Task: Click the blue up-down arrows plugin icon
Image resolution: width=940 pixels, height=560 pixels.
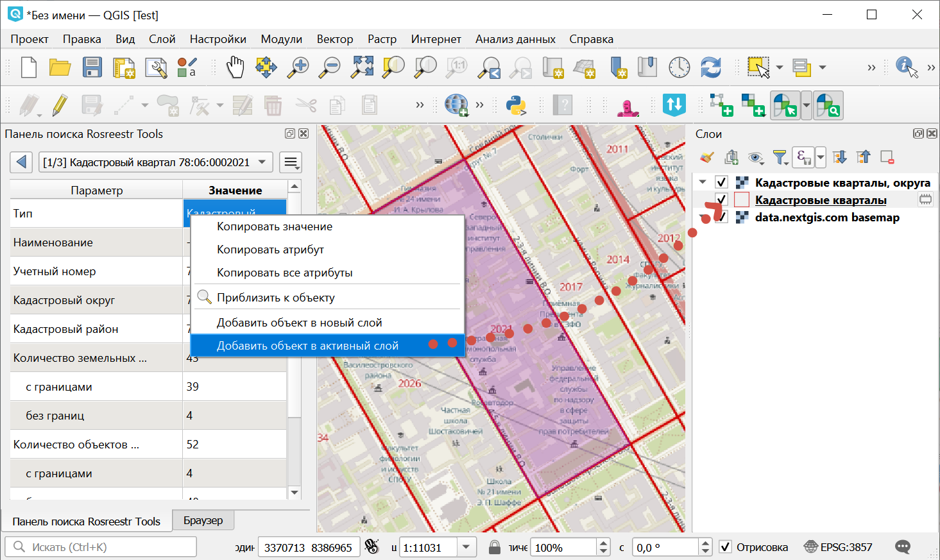Action: 674,105
